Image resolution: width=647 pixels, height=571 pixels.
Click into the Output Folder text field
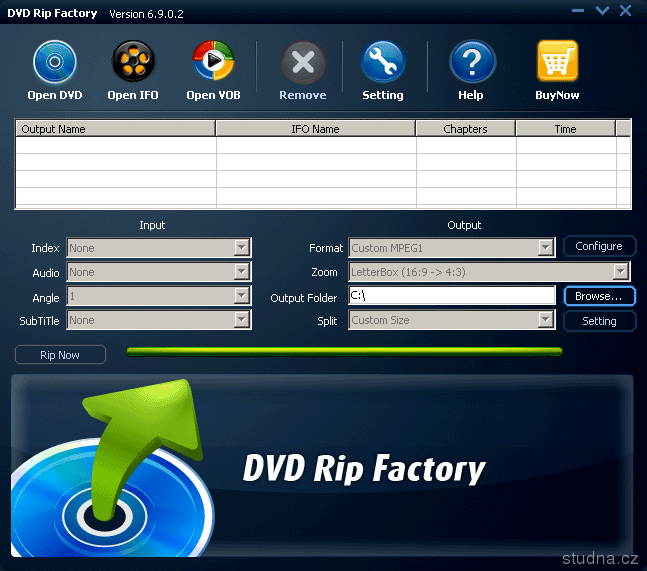coord(452,295)
